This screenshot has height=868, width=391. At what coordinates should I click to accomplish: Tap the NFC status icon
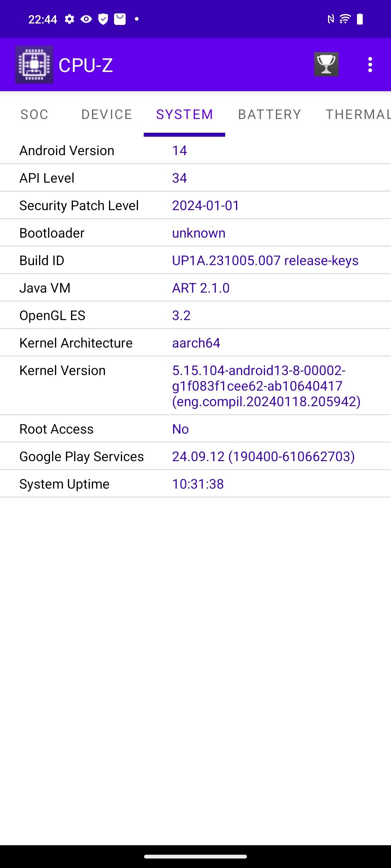(331, 19)
